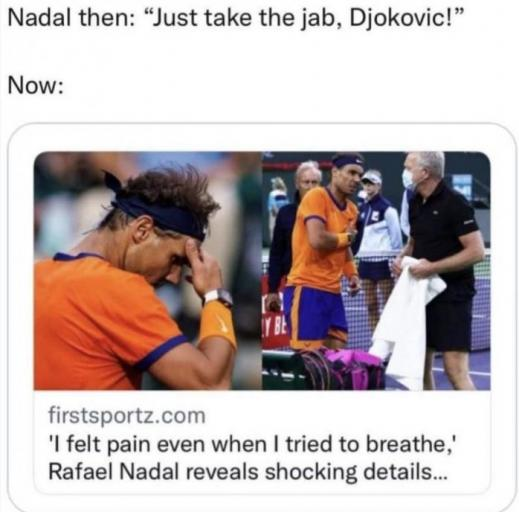Screen dimensions: 519x512
Task: Click the orange wristband in left photo
Action: [x=217, y=323]
